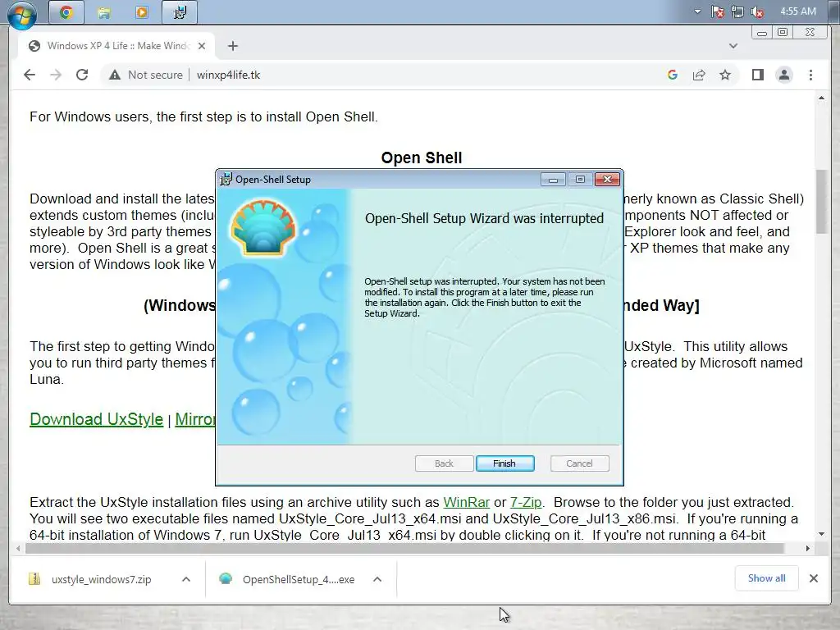
Task: Share this page icon
Action: pyautogui.click(x=699, y=75)
